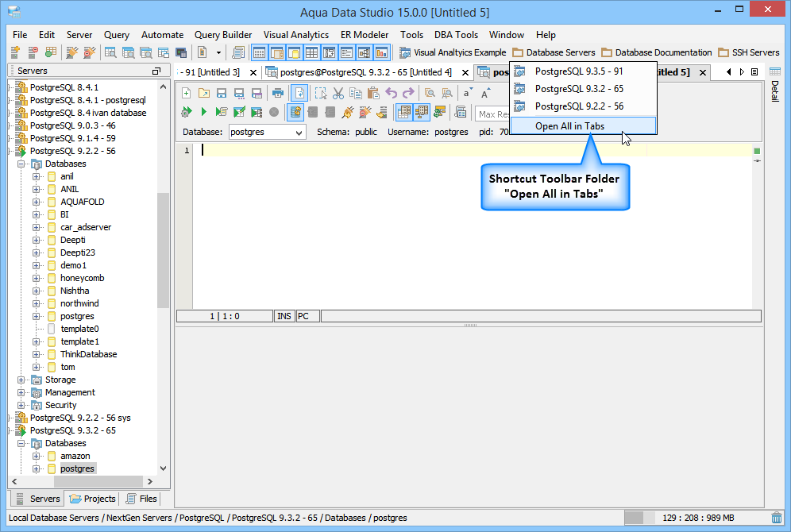This screenshot has height=532, width=791.
Task: Click the Open file folder icon in editor toolbar
Action: tap(204, 93)
